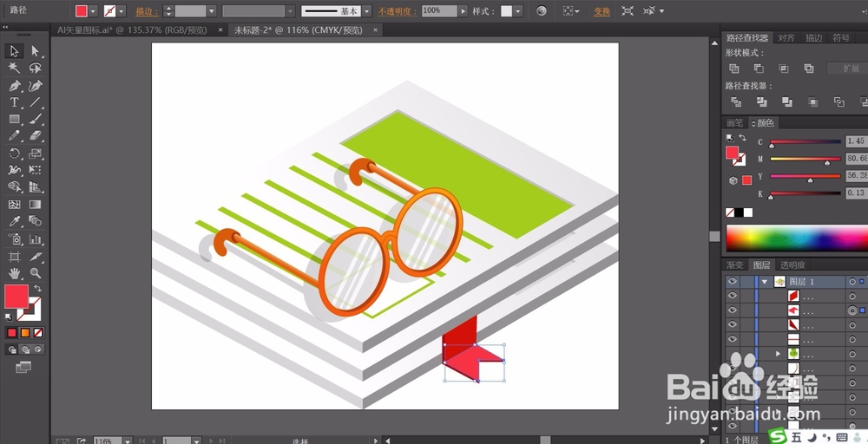The height and width of the screenshot is (444, 868).
Task: Set toolbox mode to None (red slash box)
Action: (x=38, y=333)
